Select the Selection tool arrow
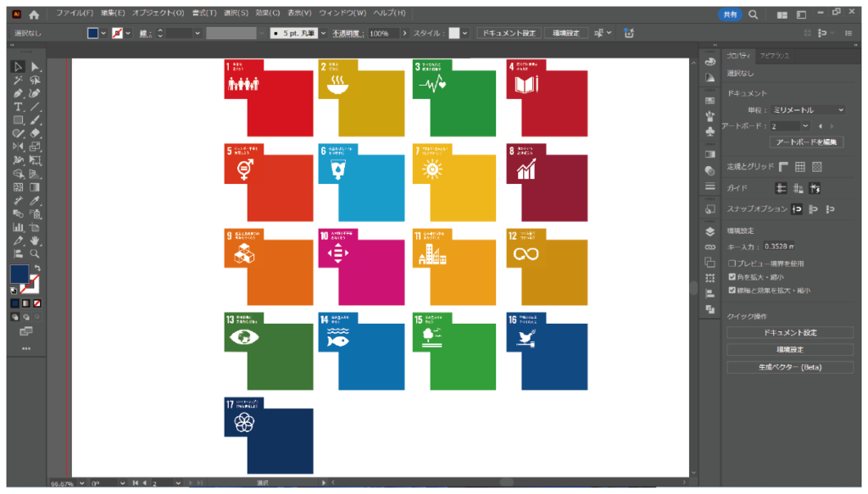Image resolution: width=868 pixels, height=494 pixels. pos(19,67)
